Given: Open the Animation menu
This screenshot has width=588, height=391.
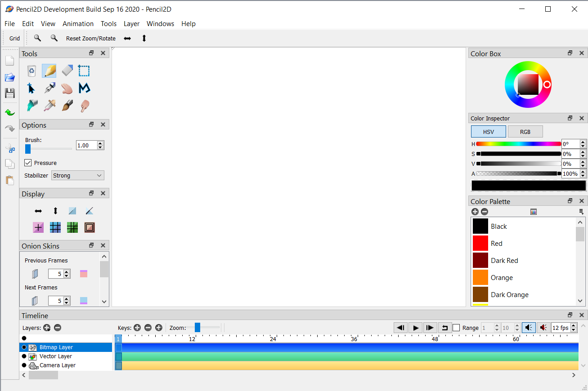Looking at the screenshot, I should (78, 24).
